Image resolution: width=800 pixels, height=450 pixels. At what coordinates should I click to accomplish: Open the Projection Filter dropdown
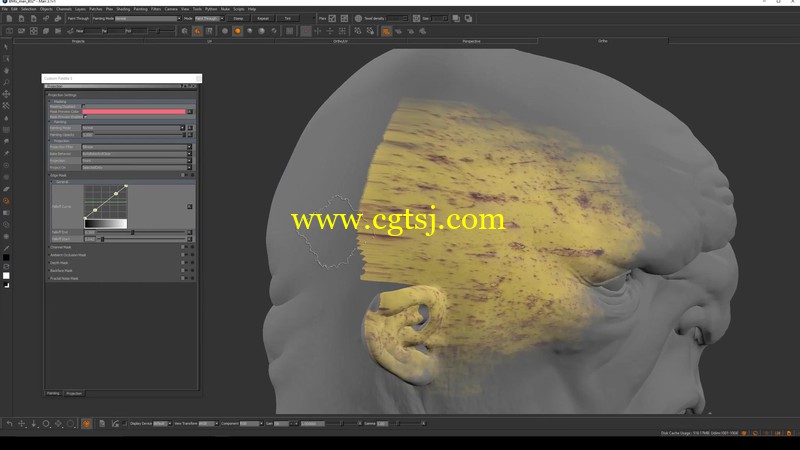point(137,147)
